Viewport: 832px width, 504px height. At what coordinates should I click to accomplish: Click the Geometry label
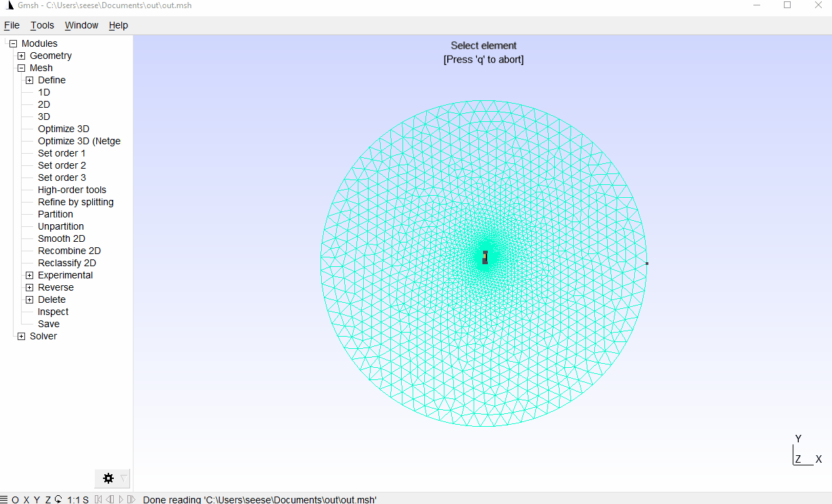[51, 56]
